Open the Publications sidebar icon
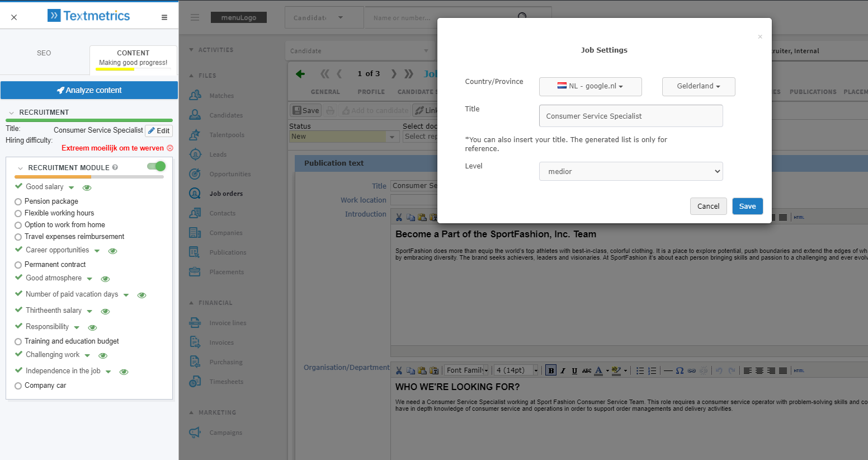The image size is (868, 460). pyautogui.click(x=195, y=252)
